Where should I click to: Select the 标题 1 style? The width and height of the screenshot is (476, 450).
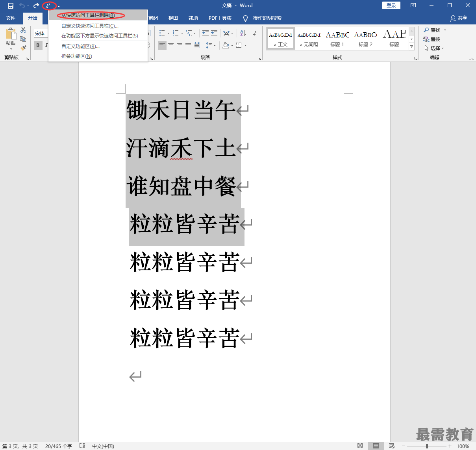click(x=337, y=39)
